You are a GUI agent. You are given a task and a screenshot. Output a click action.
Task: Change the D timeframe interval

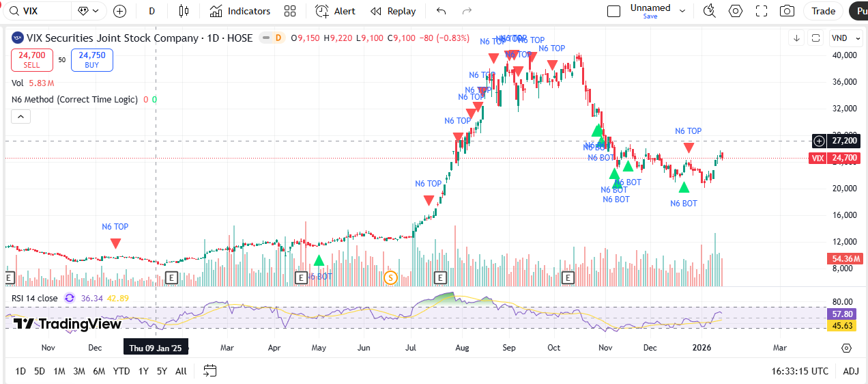pyautogui.click(x=151, y=11)
